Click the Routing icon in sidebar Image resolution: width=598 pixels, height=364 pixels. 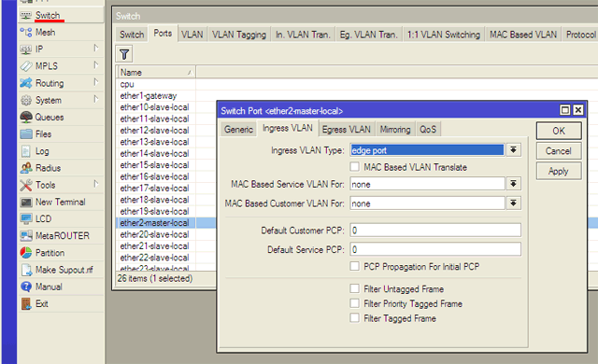tap(26, 83)
